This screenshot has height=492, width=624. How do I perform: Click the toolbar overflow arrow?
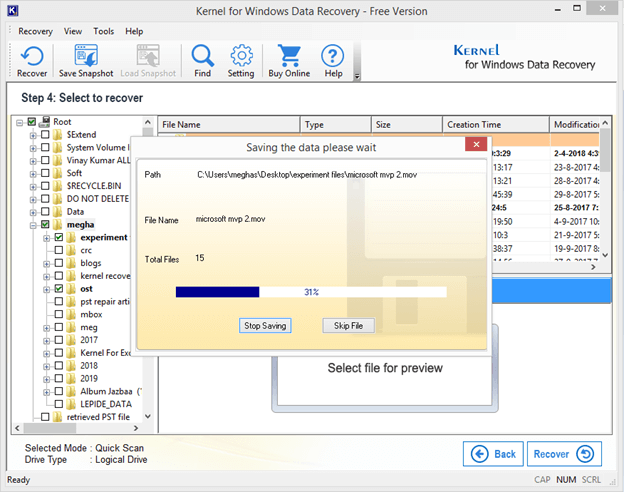click(357, 76)
